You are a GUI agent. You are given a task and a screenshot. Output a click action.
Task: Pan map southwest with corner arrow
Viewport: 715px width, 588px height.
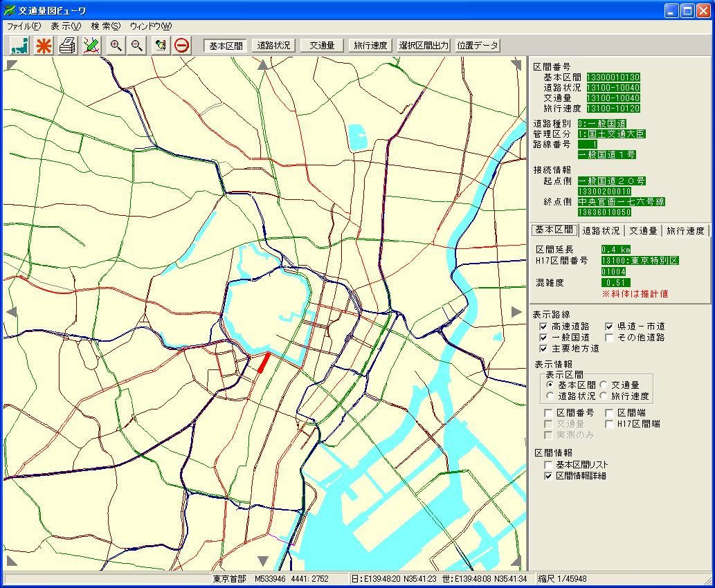11,561
